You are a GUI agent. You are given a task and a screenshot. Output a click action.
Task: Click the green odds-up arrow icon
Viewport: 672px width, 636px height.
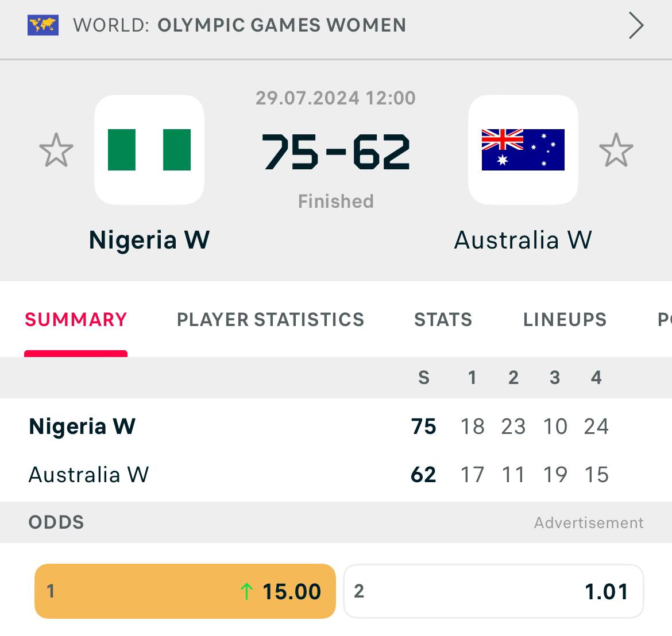pyautogui.click(x=246, y=591)
